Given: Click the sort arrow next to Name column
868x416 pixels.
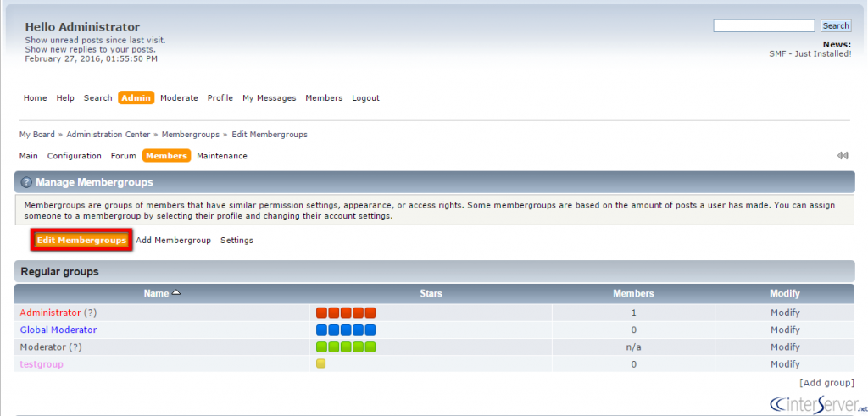Looking at the screenshot, I should pyautogui.click(x=176, y=292).
